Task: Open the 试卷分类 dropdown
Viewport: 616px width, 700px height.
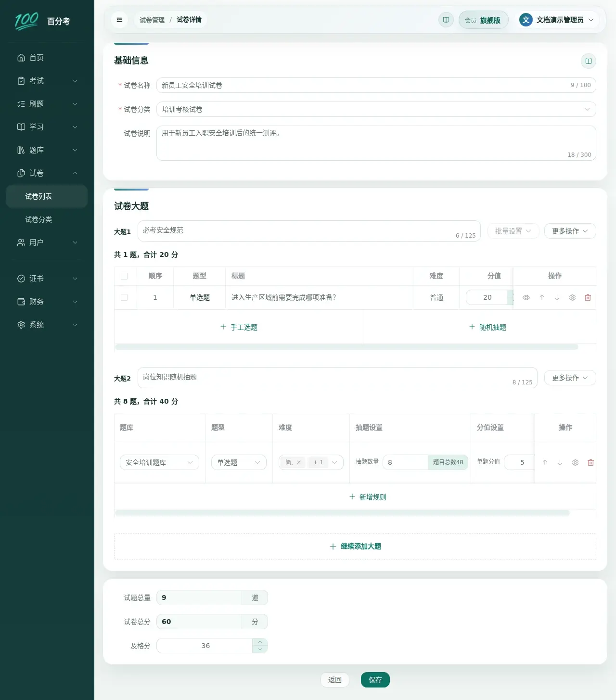Action: pyautogui.click(x=376, y=109)
